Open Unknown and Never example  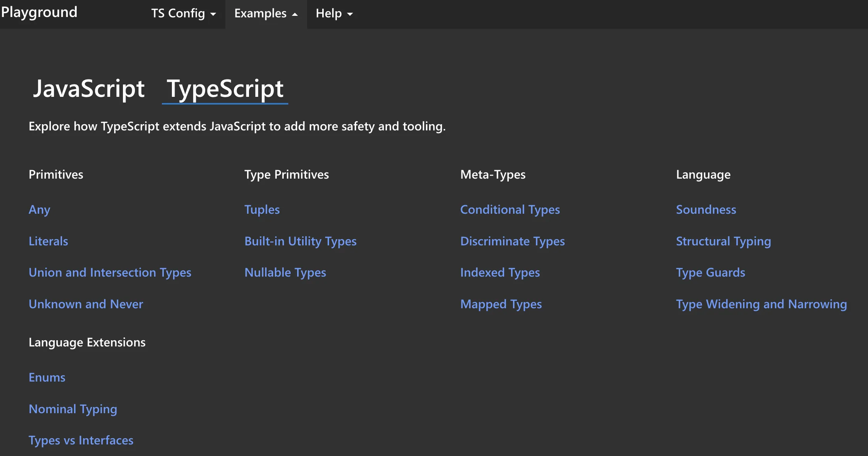click(x=86, y=304)
